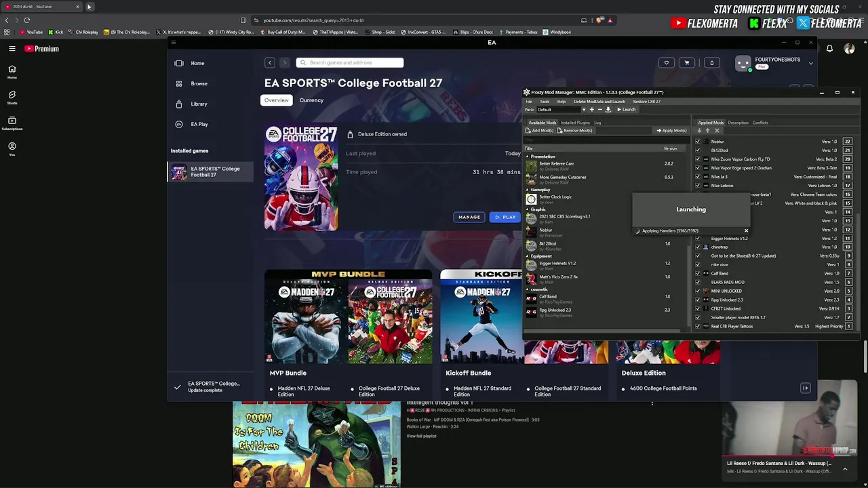868x488 pixels.
Task: Disable Nike Zoom Vapor Carbon Fly TD mod
Action: 698,159
